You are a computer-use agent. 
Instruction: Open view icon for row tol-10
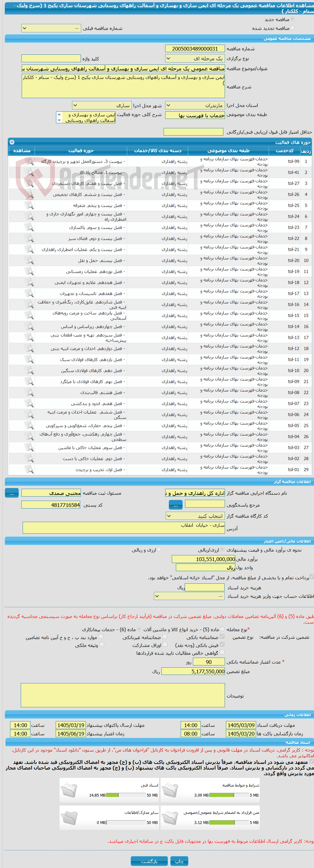pyautogui.click(x=29, y=371)
